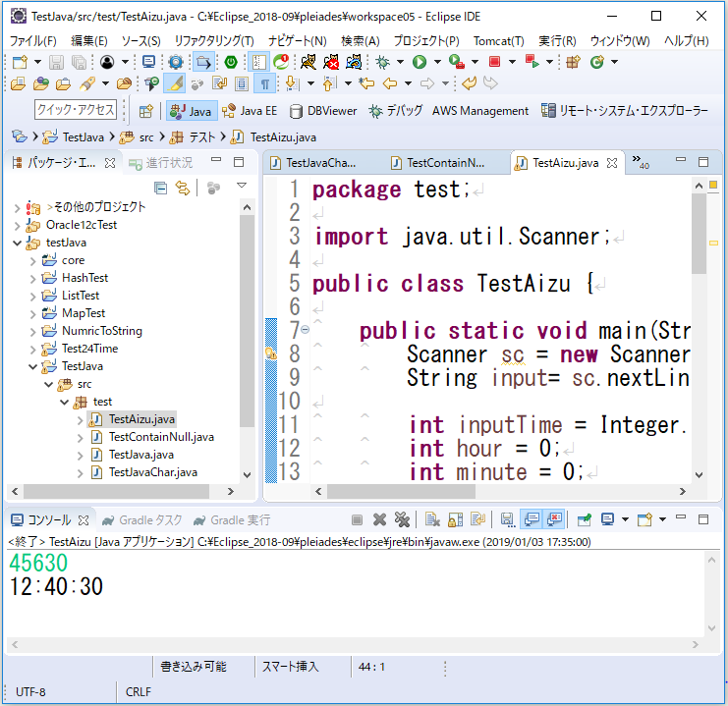The width and height of the screenshot is (728, 706).
Task: Click Last Edit Location arrow icon
Action: tap(366, 84)
